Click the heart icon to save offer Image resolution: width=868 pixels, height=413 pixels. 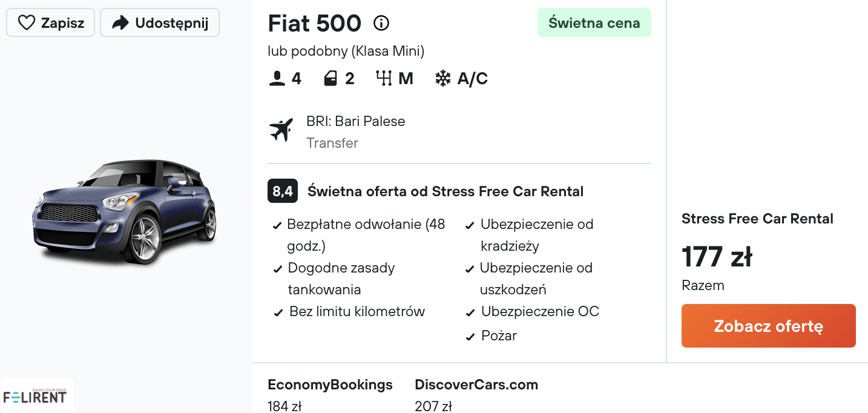[27, 23]
